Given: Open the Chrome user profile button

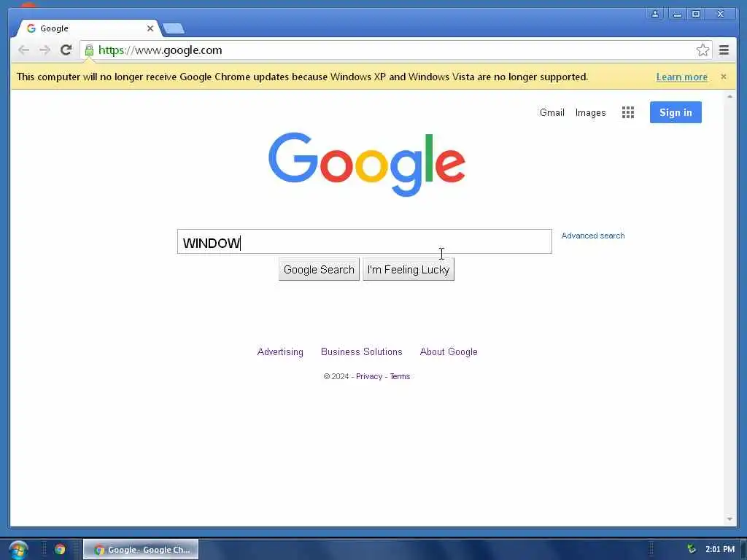Looking at the screenshot, I should [x=655, y=14].
